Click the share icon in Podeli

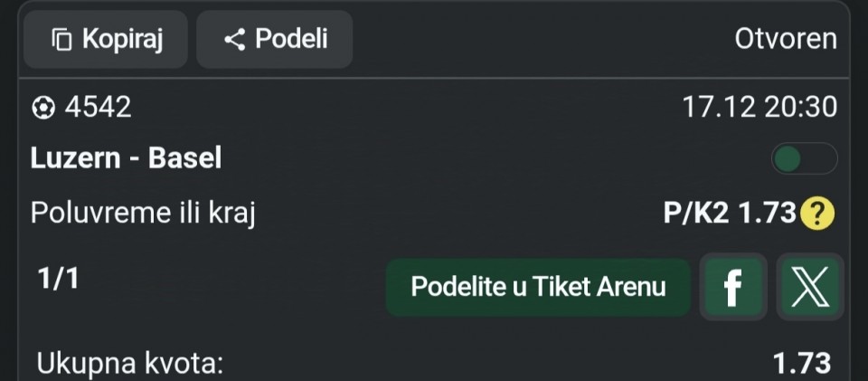(x=234, y=40)
